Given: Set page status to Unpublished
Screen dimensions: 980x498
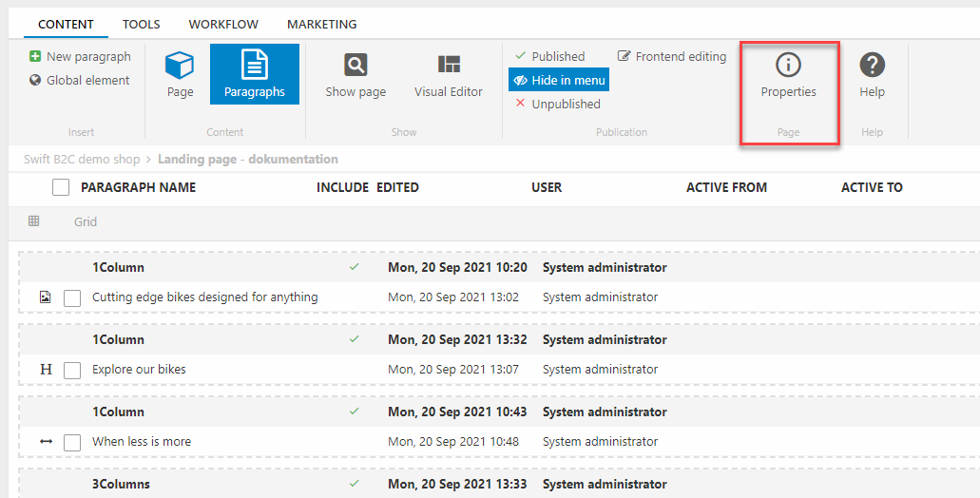Looking at the screenshot, I should pos(557,105).
